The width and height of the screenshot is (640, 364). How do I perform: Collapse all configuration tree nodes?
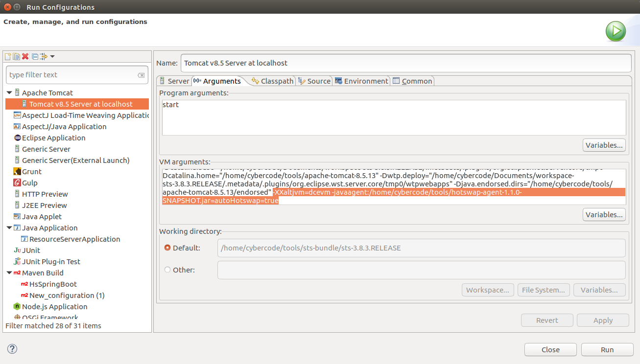point(35,57)
